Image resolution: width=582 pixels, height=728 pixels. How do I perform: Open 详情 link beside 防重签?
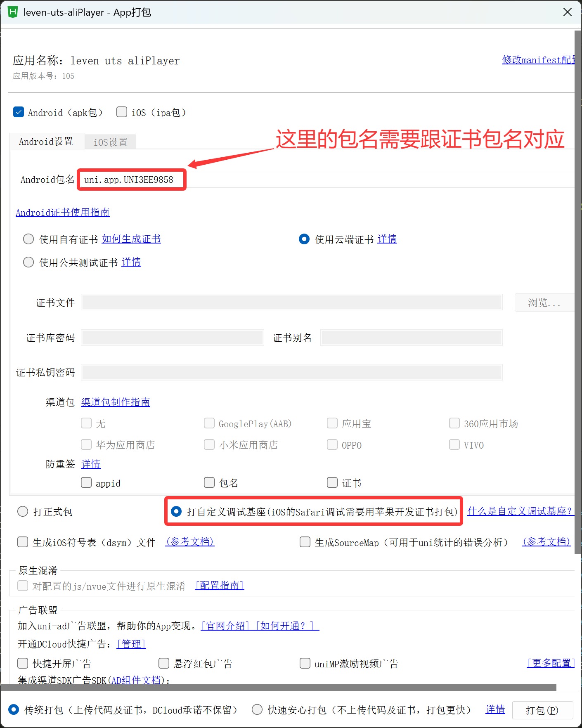click(91, 464)
